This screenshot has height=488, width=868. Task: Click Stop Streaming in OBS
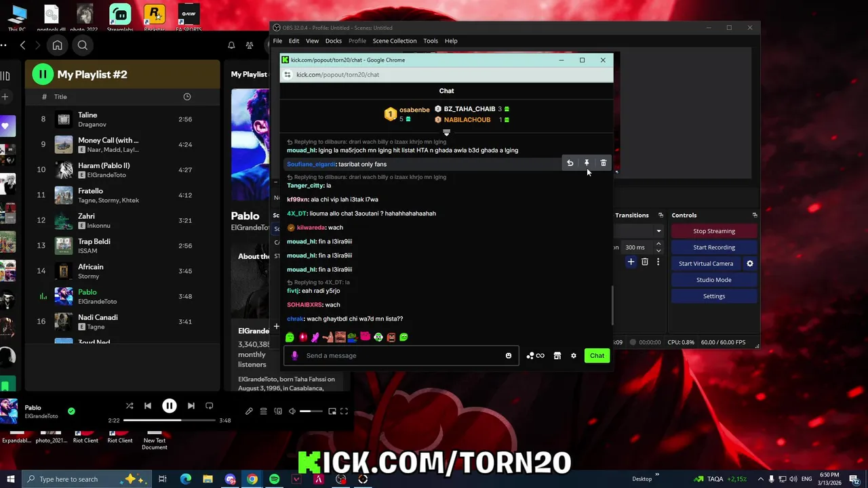[714, 231]
